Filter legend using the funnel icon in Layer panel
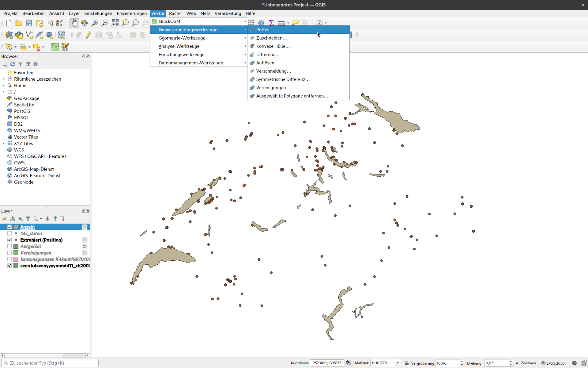 click(28, 219)
